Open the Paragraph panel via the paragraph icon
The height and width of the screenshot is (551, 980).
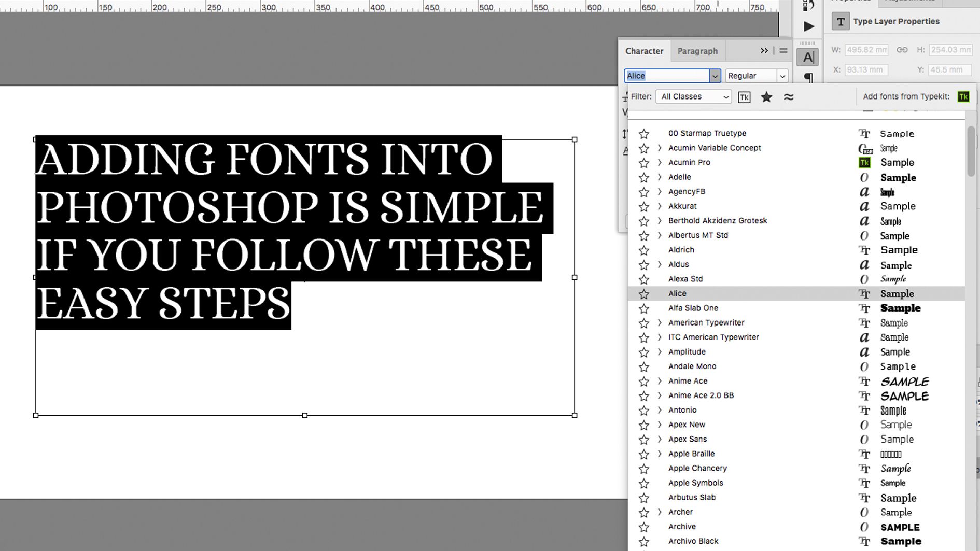807,76
